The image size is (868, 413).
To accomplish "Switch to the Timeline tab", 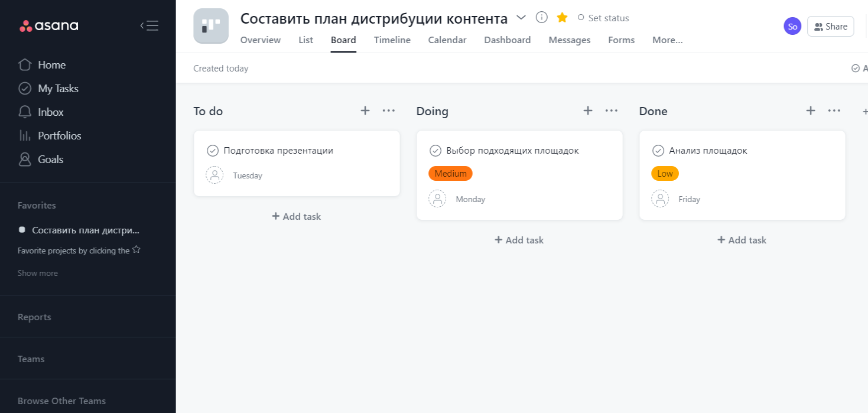I will coord(392,40).
